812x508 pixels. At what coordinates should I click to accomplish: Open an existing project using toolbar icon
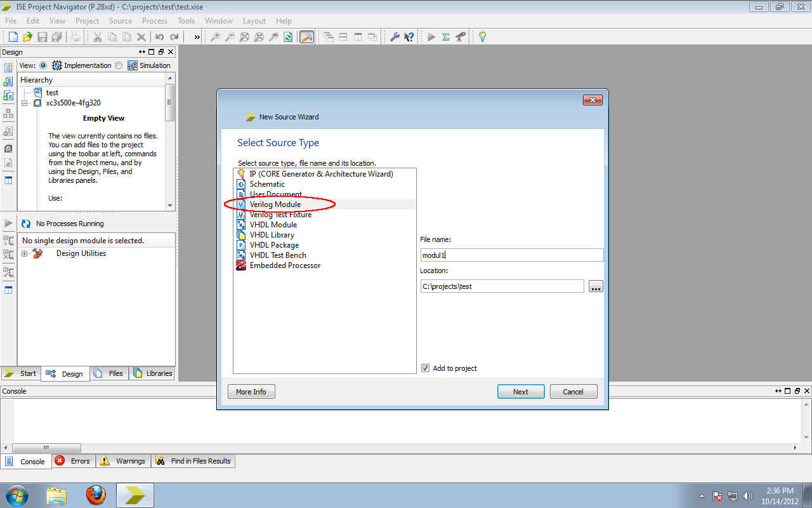[27, 36]
